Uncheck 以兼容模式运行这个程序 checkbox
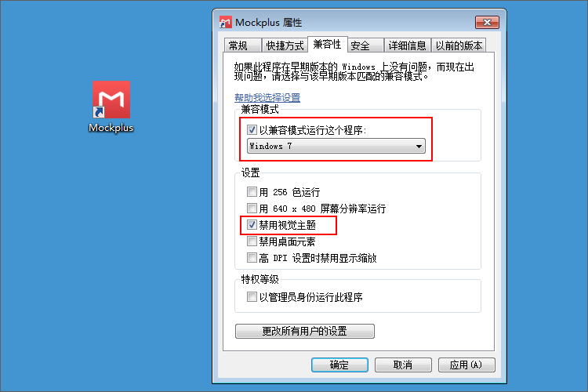588x392 pixels. [252, 130]
